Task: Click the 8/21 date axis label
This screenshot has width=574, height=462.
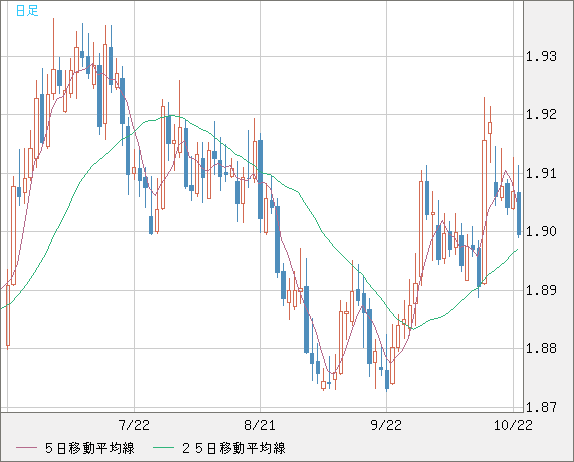Action: [260, 425]
